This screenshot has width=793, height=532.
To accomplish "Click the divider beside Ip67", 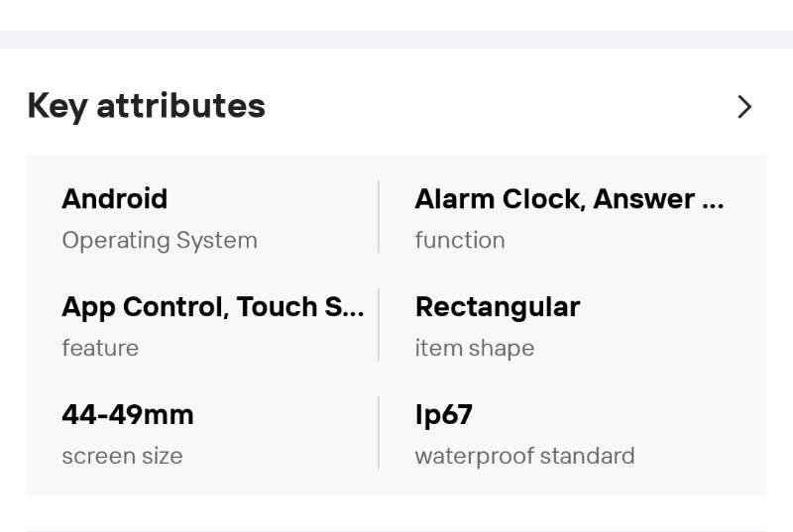I will pyautogui.click(x=379, y=433).
